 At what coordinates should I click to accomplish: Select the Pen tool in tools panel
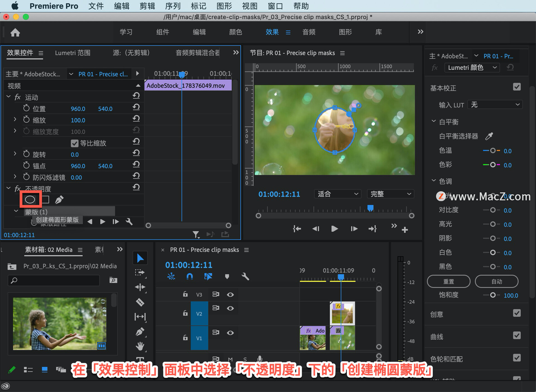click(x=140, y=332)
